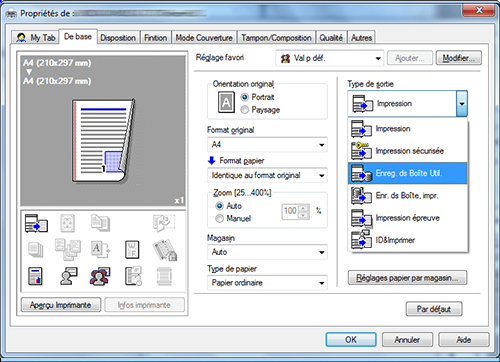Click the printer-with-blue-arrow icon in the preview panel
The height and width of the screenshot is (362, 500).
[36, 223]
